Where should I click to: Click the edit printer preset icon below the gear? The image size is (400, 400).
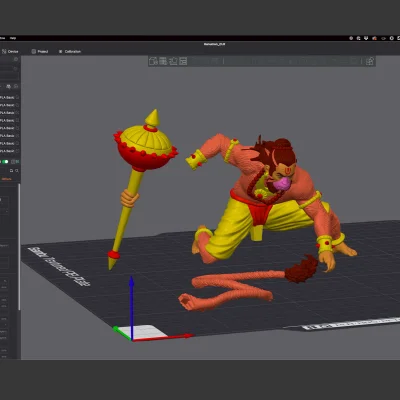coord(16,68)
